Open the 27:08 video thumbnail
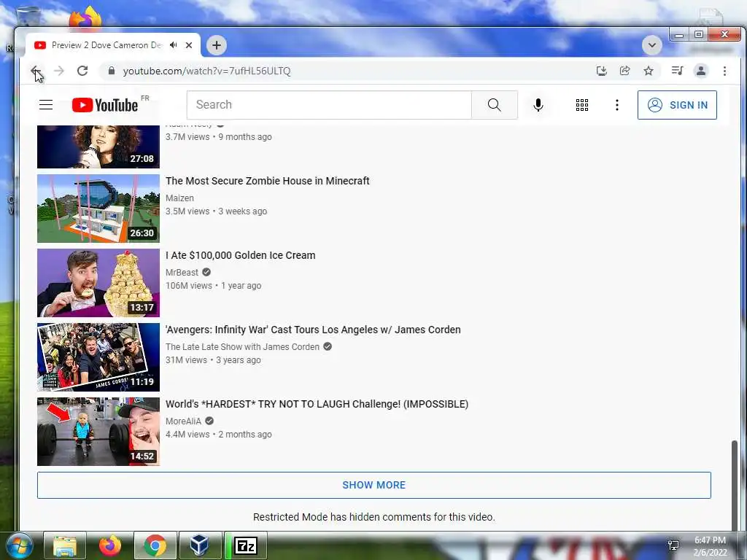 pyautogui.click(x=98, y=147)
